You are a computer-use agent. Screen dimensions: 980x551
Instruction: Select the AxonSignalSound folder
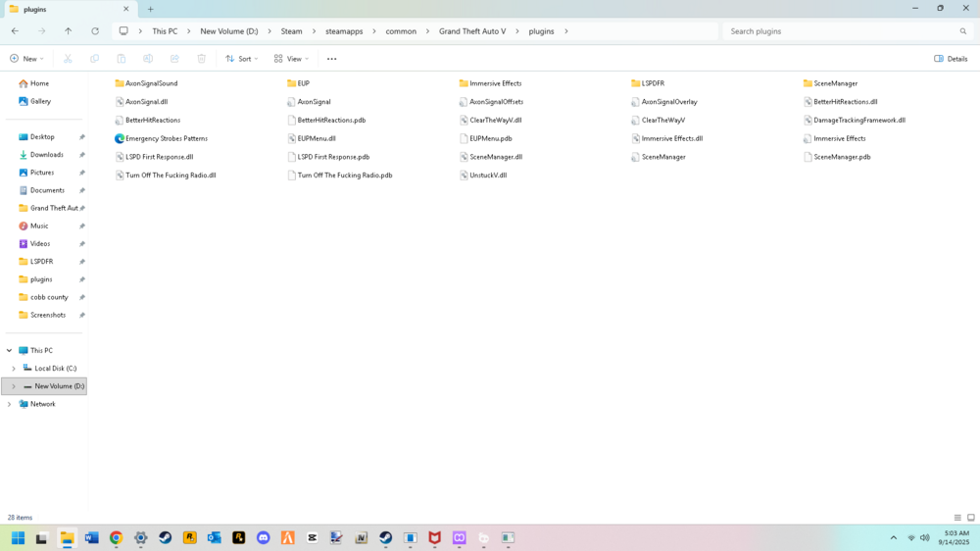146,83
